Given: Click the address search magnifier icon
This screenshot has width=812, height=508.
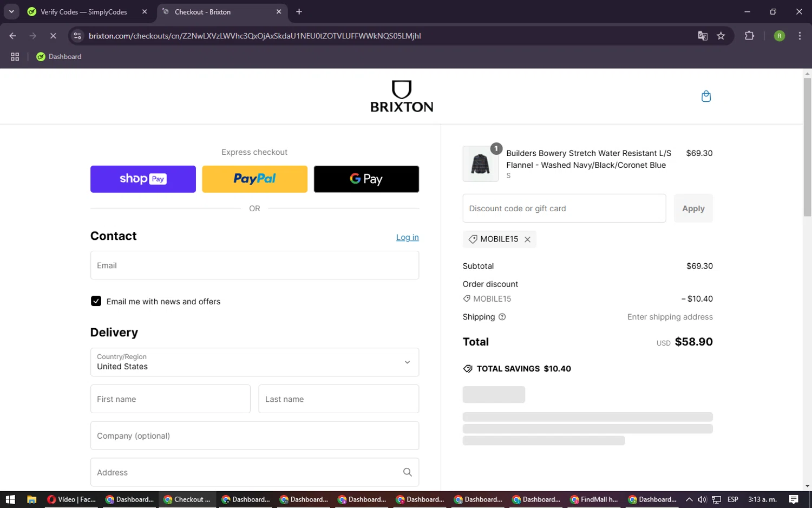Looking at the screenshot, I should click(407, 472).
